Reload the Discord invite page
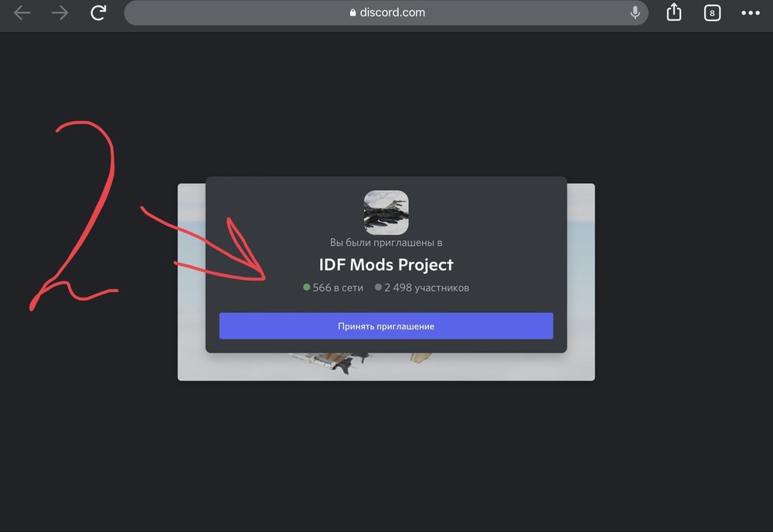 point(98,12)
